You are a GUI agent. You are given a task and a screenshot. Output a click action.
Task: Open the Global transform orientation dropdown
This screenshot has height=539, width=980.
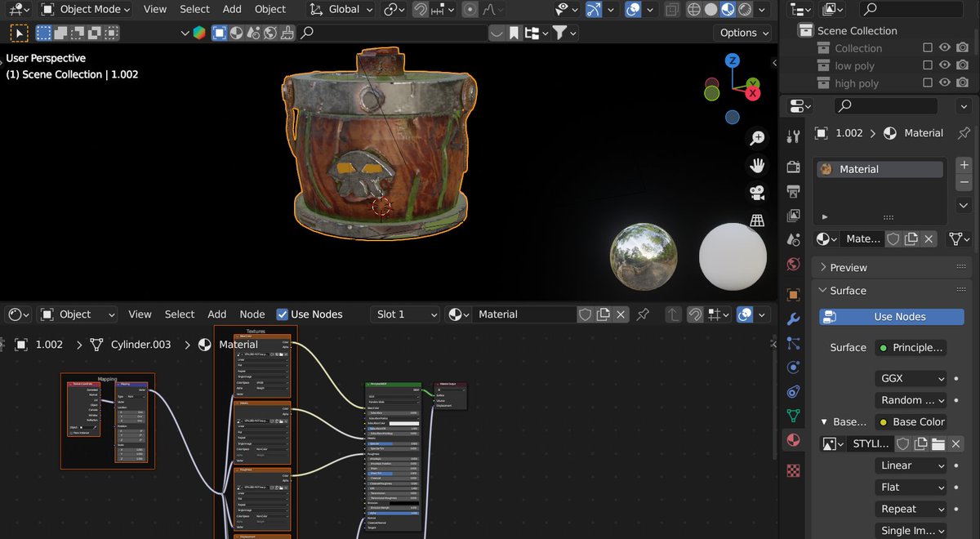pyautogui.click(x=341, y=10)
